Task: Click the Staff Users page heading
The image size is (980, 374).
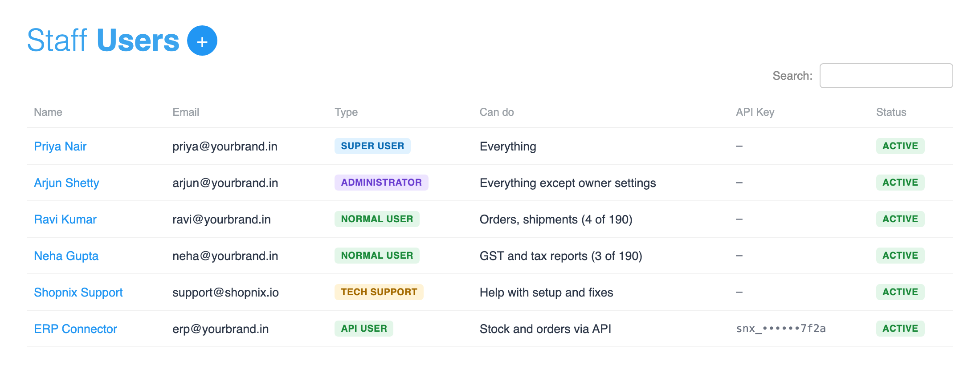Action: (103, 41)
